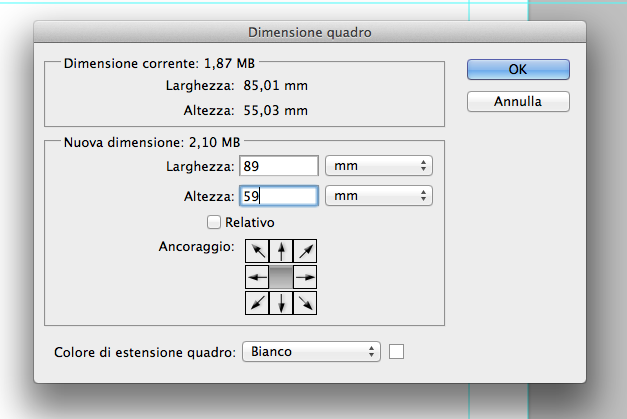
Task: Set anchor to top-center up arrow
Action: [x=281, y=252]
